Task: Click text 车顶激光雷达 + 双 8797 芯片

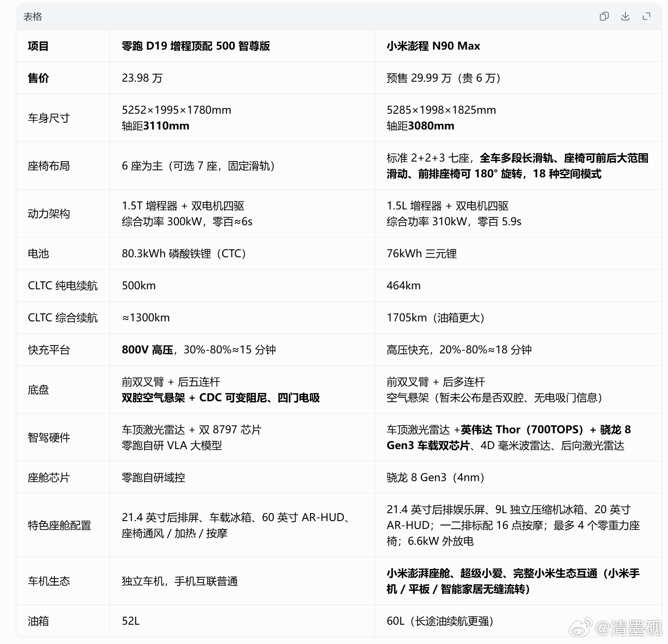Action: (x=191, y=430)
